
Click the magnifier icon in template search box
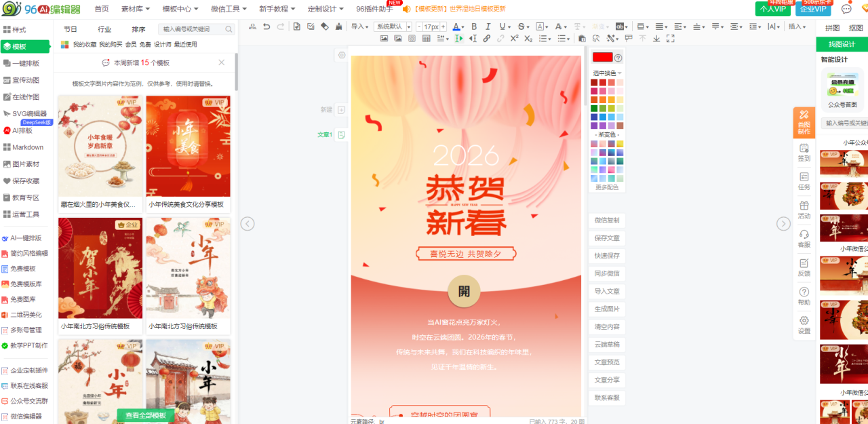(x=229, y=29)
